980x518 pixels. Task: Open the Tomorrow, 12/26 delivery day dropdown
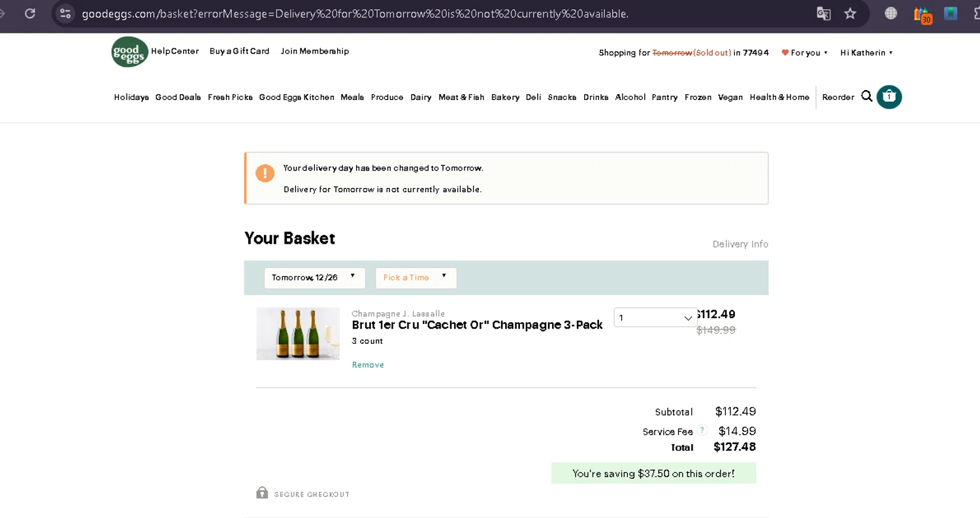tap(314, 278)
